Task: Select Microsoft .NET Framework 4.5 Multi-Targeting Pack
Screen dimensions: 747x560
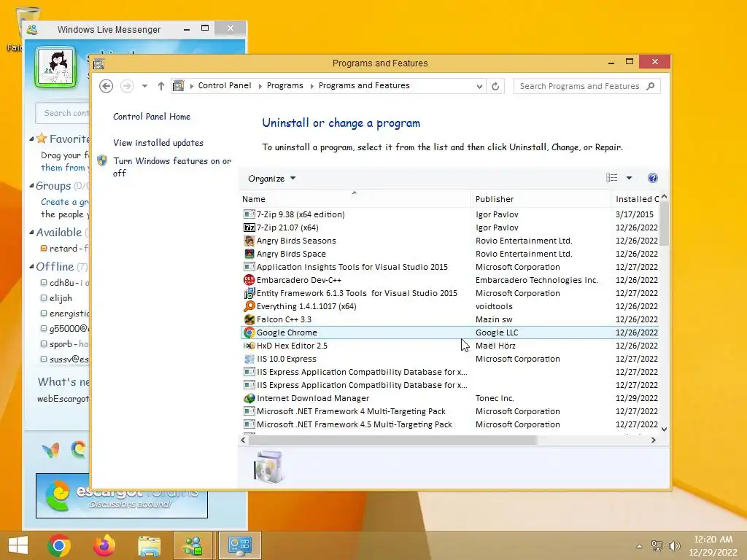Action: click(x=449, y=424)
